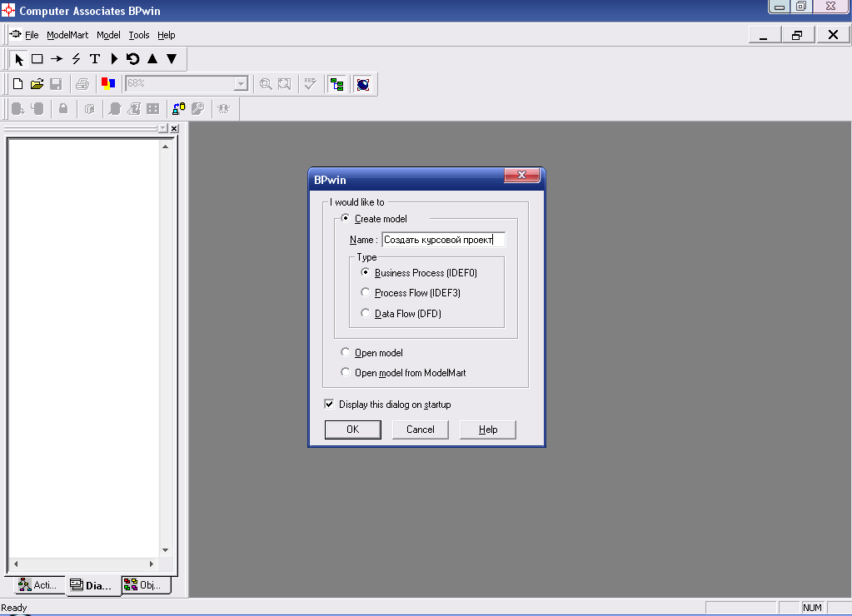Close the BPwin dialog with X

(x=521, y=175)
